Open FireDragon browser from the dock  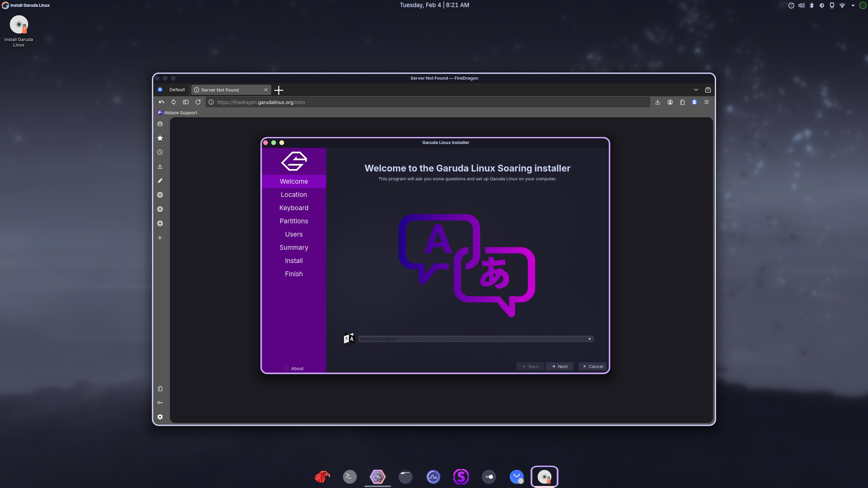click(378, 476)
